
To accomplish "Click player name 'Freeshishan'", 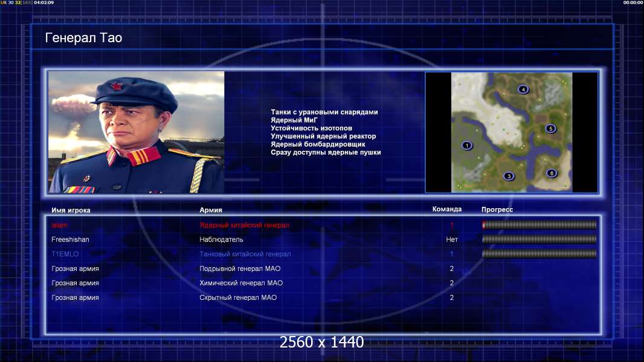I will 70,240.
